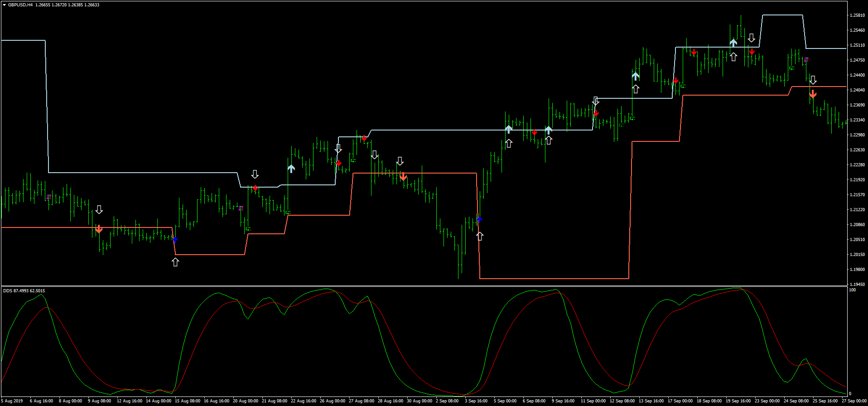
Task: Click the 5 Aug 2019 date label
Action: point(12,401)
